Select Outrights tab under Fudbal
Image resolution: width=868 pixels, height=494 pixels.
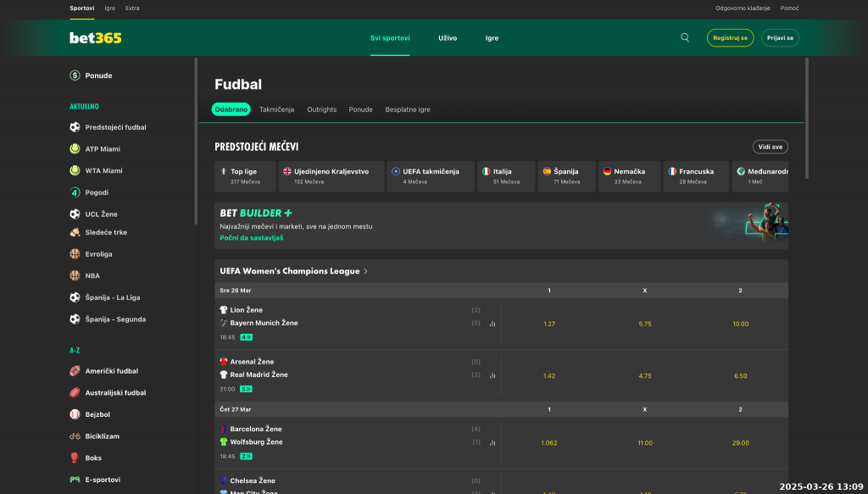(x=321, y=109)
